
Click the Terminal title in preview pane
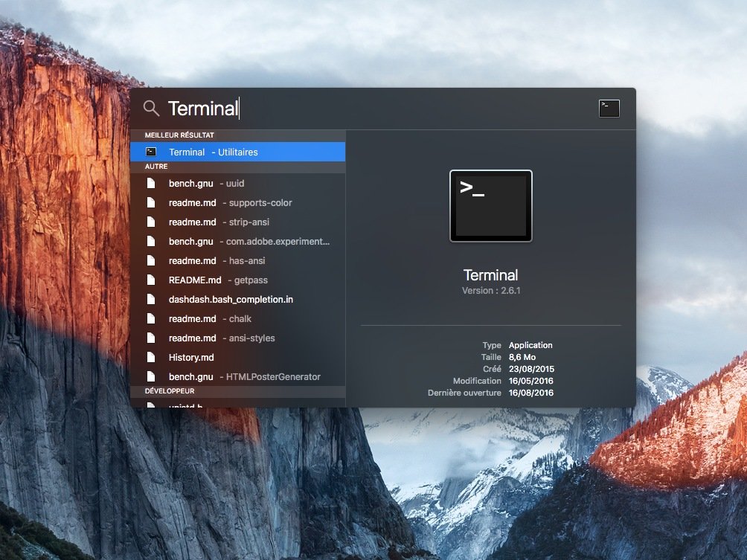[491, 275]
